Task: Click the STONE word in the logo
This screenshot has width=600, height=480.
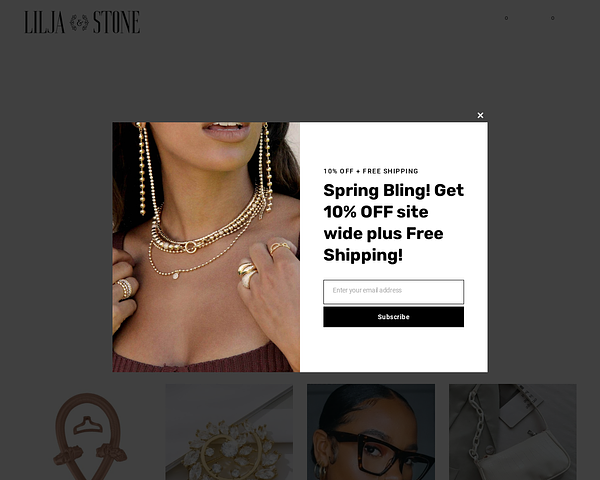Action: [x=116, y=22]
